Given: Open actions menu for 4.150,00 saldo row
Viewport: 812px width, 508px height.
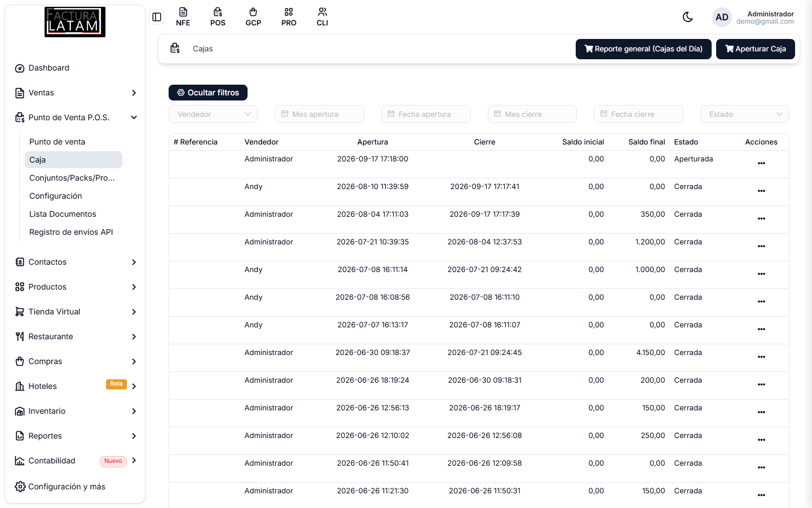Looking at the screenshot, I should click(x=761, y=357).
